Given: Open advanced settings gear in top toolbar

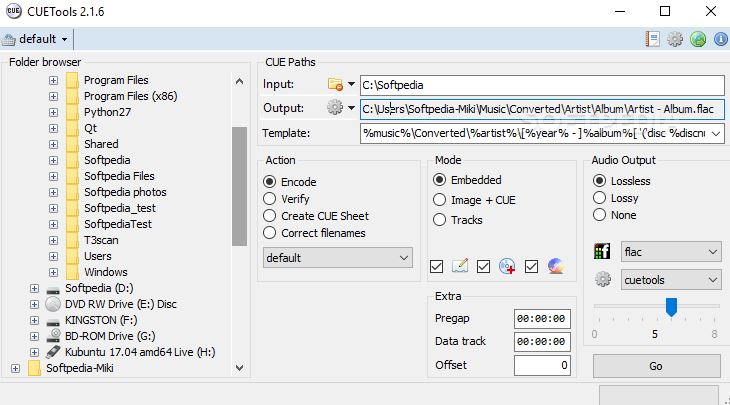Looking at the screenshot, I should tap(675, 39).
